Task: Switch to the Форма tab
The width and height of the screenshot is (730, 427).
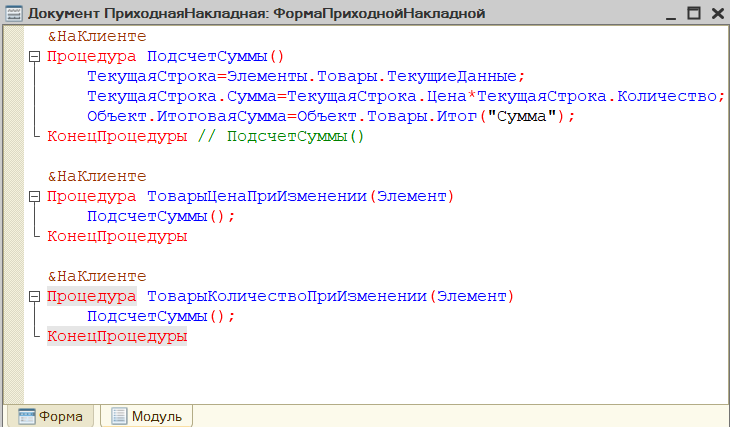Action: tap(51, 416)
